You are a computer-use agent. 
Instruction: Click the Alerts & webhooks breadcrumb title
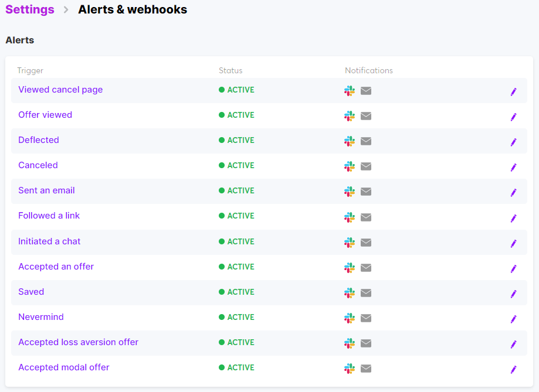pyautogui.click(x=133, y=9)
